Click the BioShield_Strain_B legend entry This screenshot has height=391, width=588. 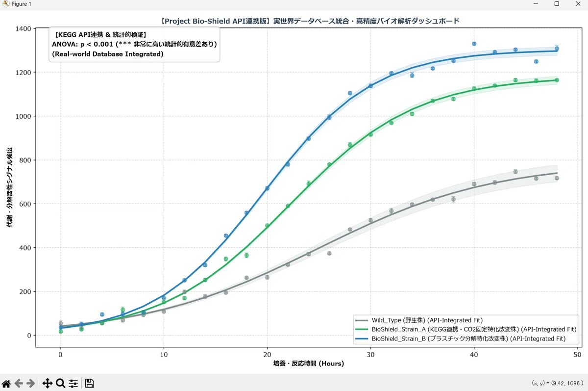pyautogui.click(x=462, y=339)
